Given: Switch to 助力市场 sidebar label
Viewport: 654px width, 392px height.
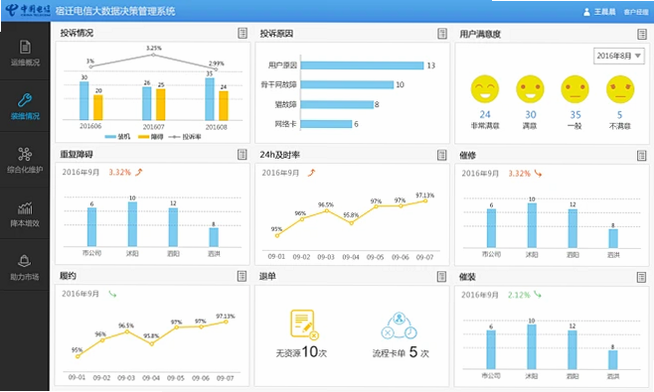Looking at the screenshot, I should click(25, 277).
